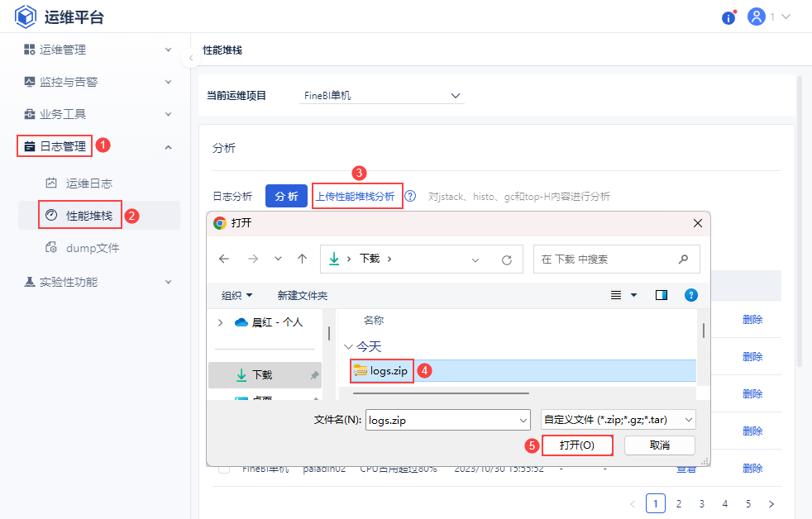The width and height of the screenshot is (812, 519).
Task: Go back in the file dialog
Action: pyautogui.click(x=224, y=259)
